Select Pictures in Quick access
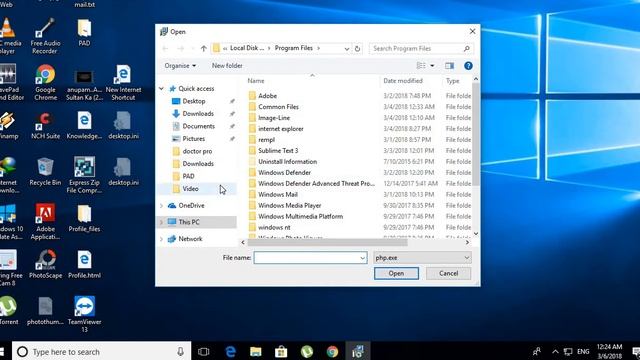 pyautogui.click(x=193, y=139)
